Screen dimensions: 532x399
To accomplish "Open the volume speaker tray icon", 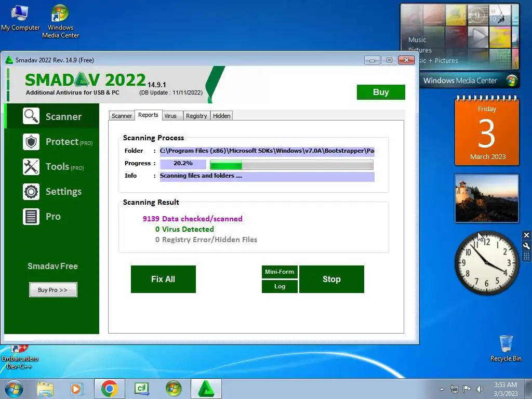I will (480, 389).
